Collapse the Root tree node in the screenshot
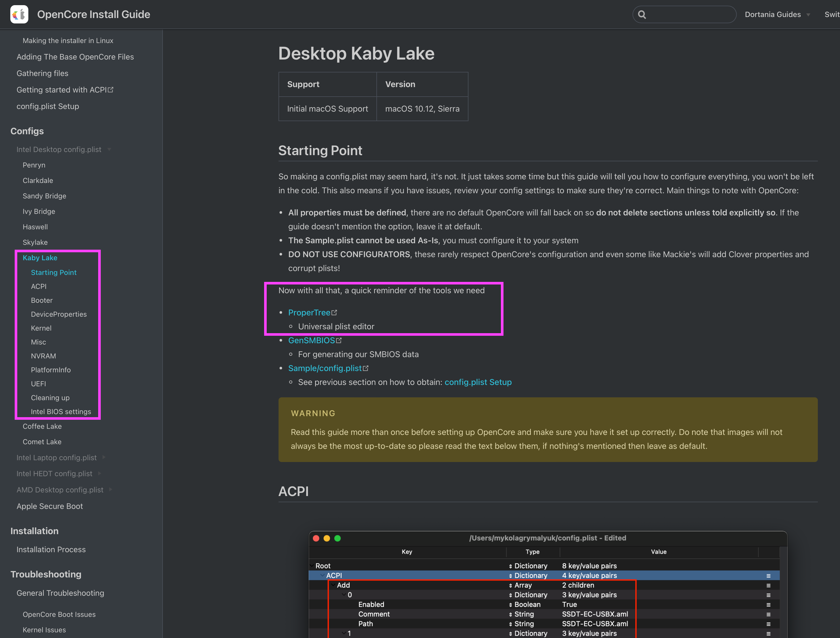The image size is (840, 638). pyautogui.click(x=312, y=566)
